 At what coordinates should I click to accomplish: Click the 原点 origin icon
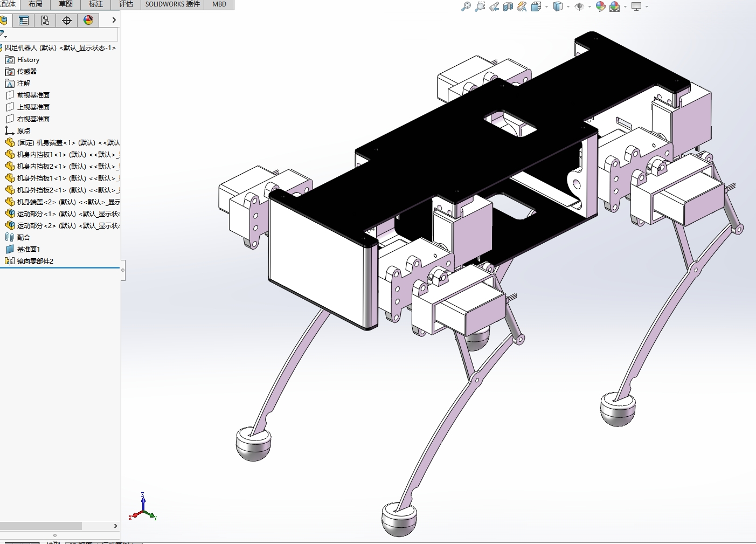10,131
